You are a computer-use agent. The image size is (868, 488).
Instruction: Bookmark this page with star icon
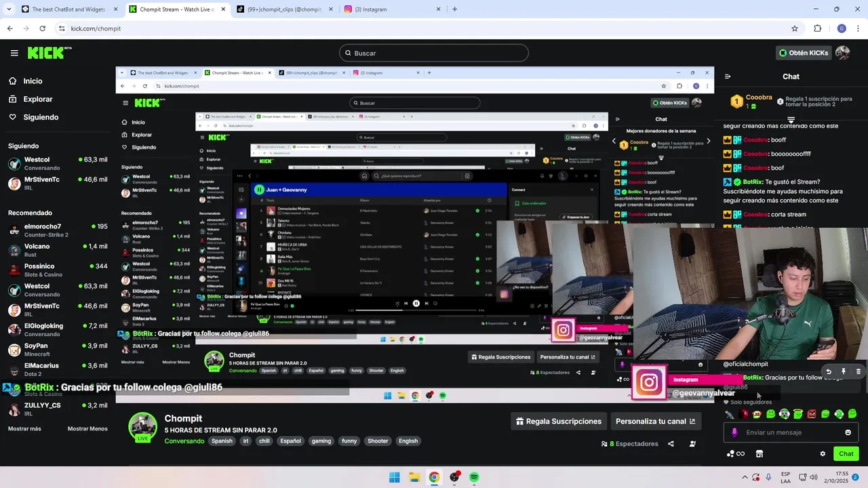[795, 28]
